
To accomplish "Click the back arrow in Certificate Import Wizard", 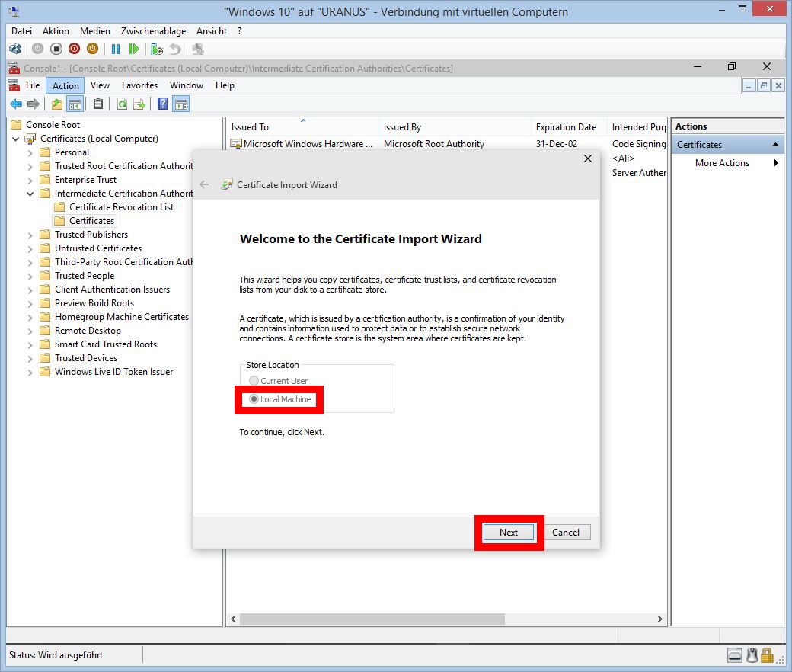I will [204, 184].
